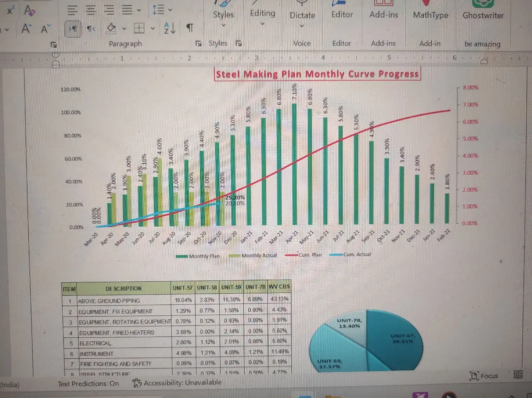Switch to Focus mode
Screen dimensions: 532x398
click(484, 376)
